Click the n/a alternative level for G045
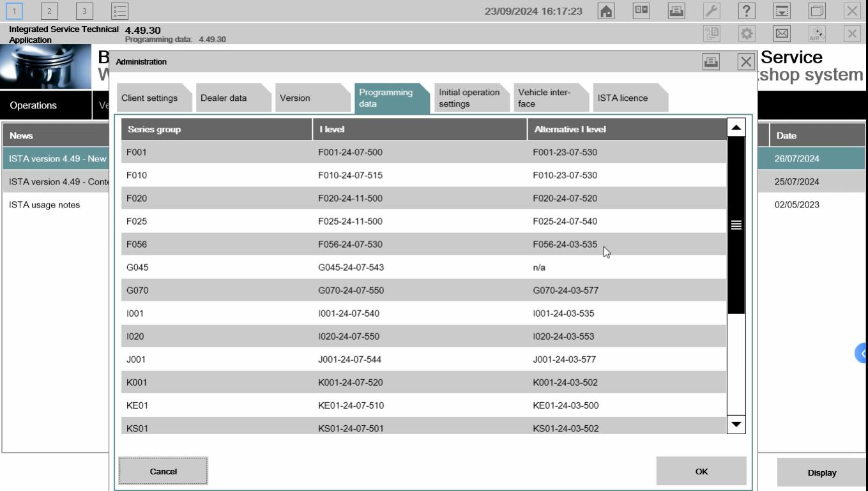This screenshot has height=491, width=868. coord(627,267)
